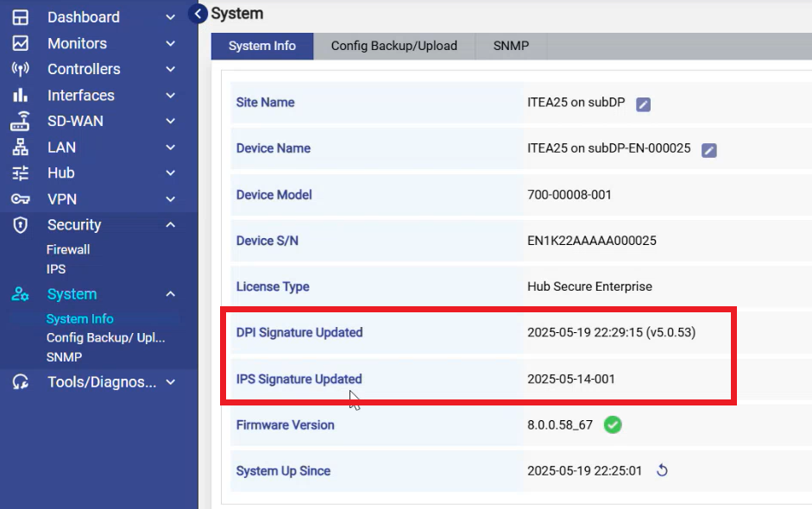Open Firewall under Security
Image resolution: width=812 pixels, height=509 pixels.
68,249
